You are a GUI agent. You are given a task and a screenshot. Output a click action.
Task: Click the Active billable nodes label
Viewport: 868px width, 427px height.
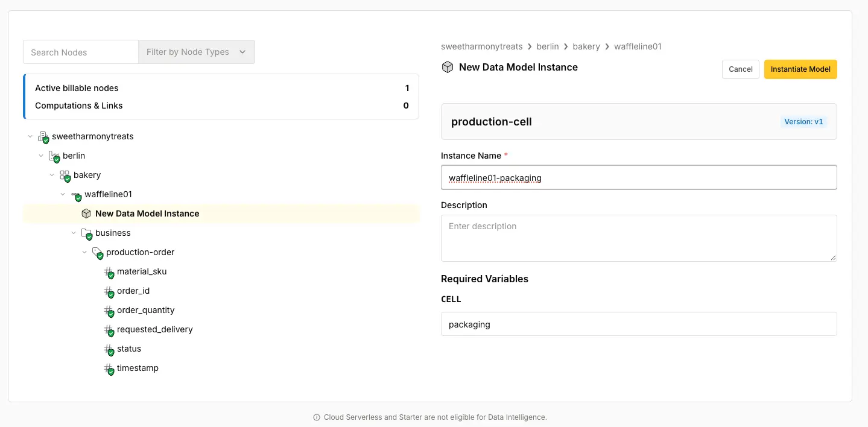[77, 88]
